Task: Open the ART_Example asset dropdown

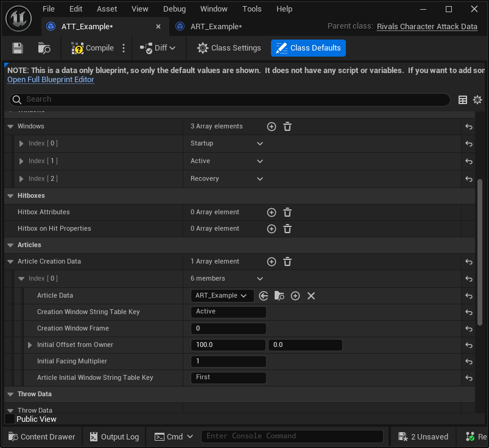Action: 222,296
